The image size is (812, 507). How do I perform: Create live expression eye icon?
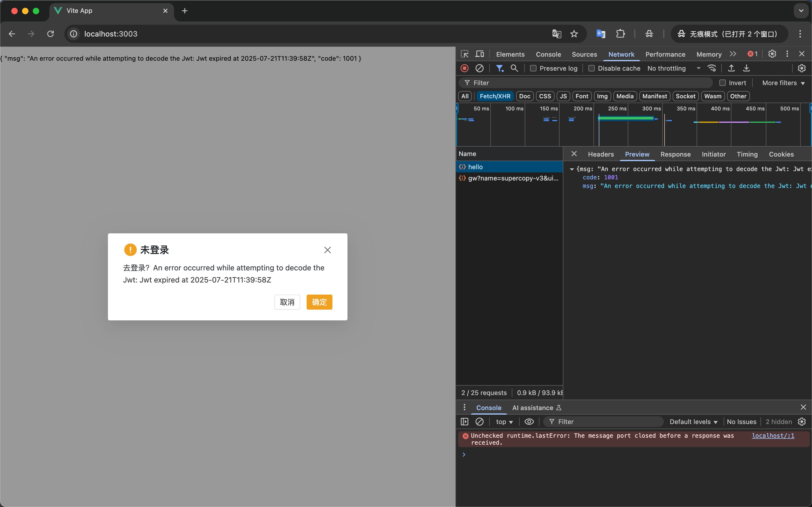pos(529,422)
